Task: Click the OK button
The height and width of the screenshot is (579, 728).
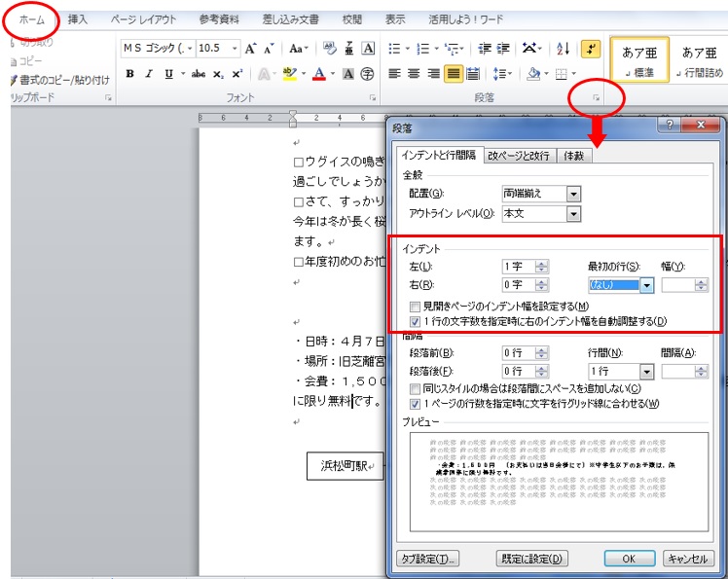Action: [629, 559]
